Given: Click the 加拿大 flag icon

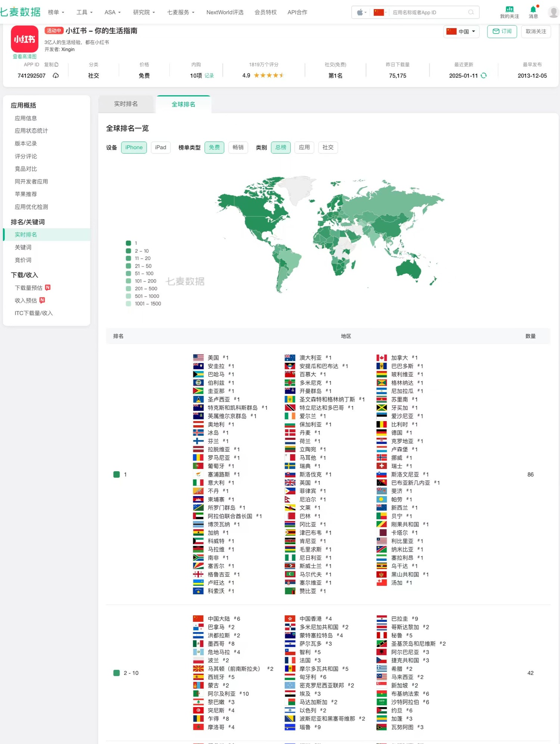Looking at the screenshot, I should pyautogui.click(x=382, y=358).
